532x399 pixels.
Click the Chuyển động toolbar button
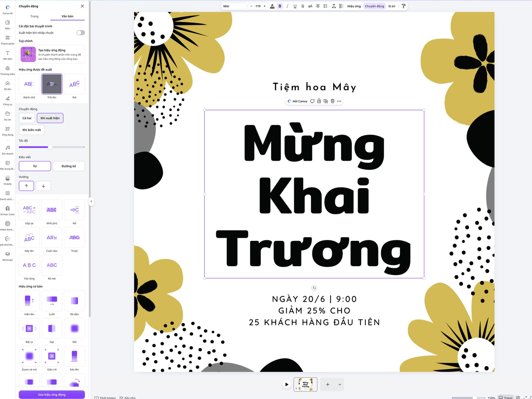(375, 6)
